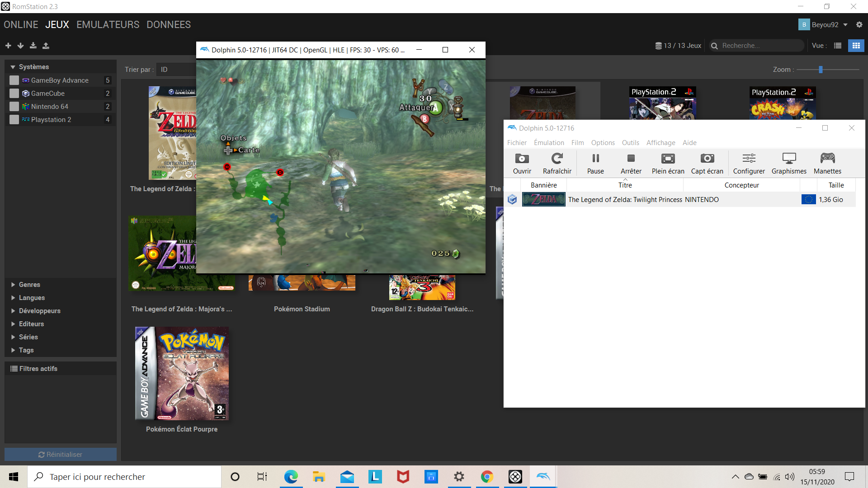Viewport: 868px width, 488px height.
Task: Open the Trier par ID sort dropdown
Action: point(176,69)
